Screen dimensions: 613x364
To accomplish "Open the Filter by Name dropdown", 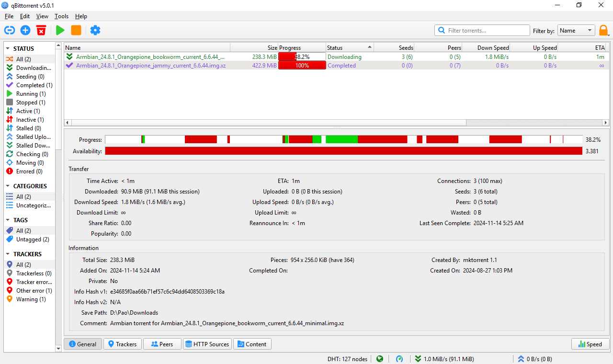I will (576, 30).
